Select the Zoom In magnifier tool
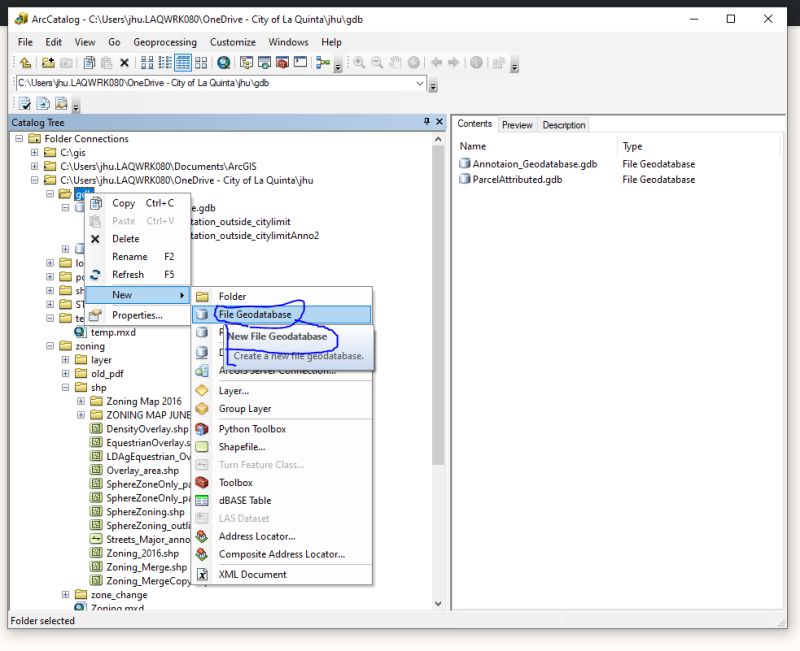The width and height of the screenshot is (800, 651). pyautogui.click(x=359, y=62)
